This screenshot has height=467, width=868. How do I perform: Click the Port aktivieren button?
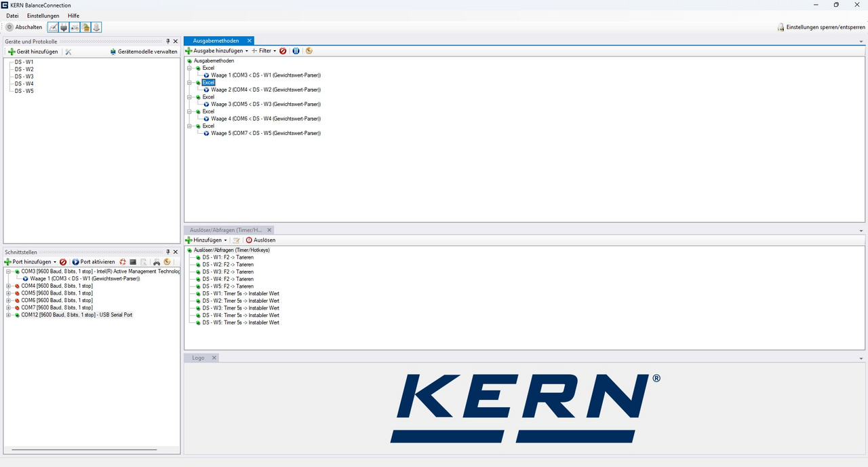[x=94, y=262]
